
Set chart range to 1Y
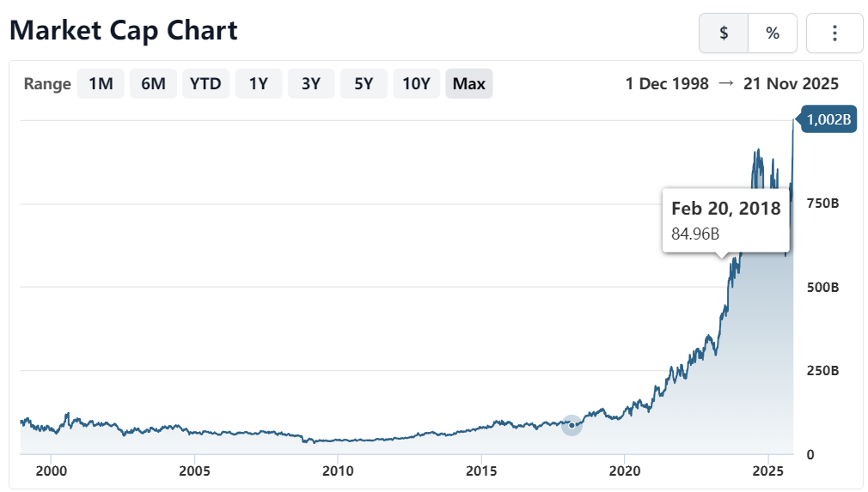[259, 84]
